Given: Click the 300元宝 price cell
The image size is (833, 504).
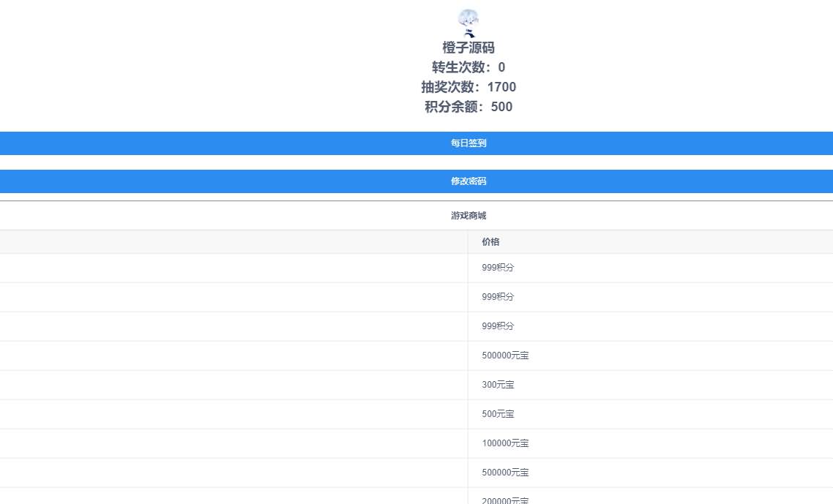Looking at the screenshot, I should pyautogui.click(x=498, y=385).
